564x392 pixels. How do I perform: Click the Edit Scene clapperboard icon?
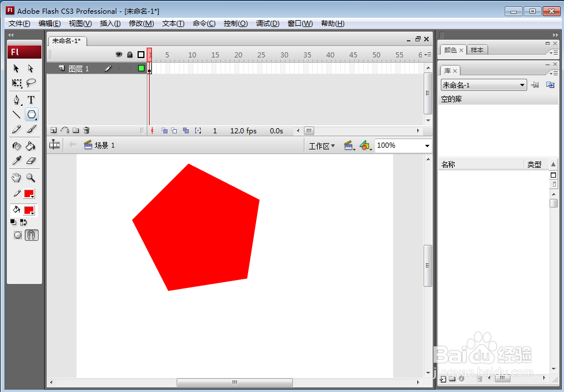pos(349,145)
